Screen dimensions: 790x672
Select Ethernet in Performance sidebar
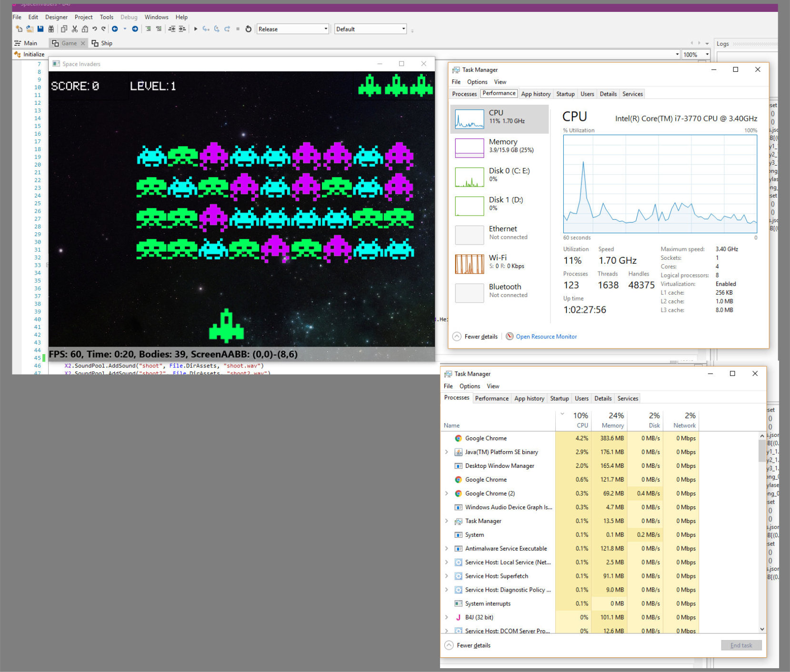point(500,235)
